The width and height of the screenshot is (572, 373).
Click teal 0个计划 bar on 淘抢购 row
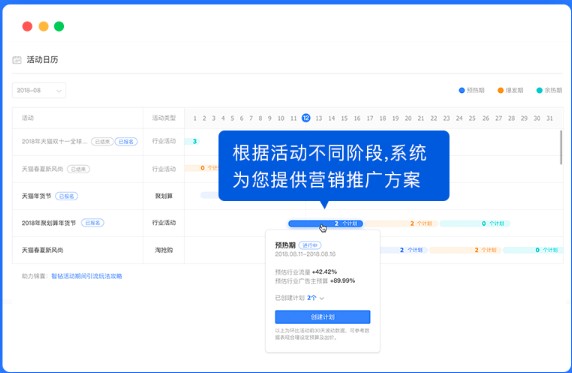coord(533,250)
